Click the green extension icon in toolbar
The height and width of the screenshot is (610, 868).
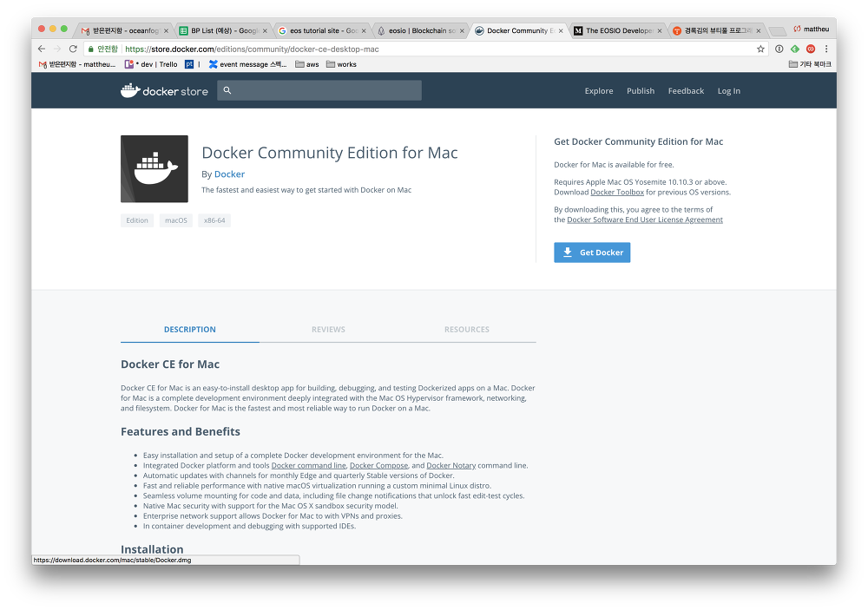pyautogui.click(x=795, y=49)
